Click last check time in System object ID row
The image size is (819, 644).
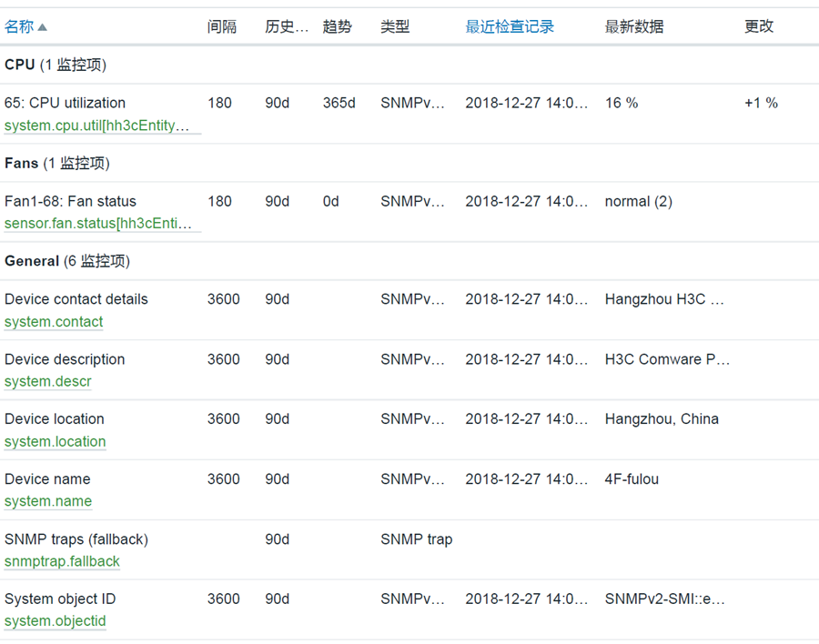(527, 599)
